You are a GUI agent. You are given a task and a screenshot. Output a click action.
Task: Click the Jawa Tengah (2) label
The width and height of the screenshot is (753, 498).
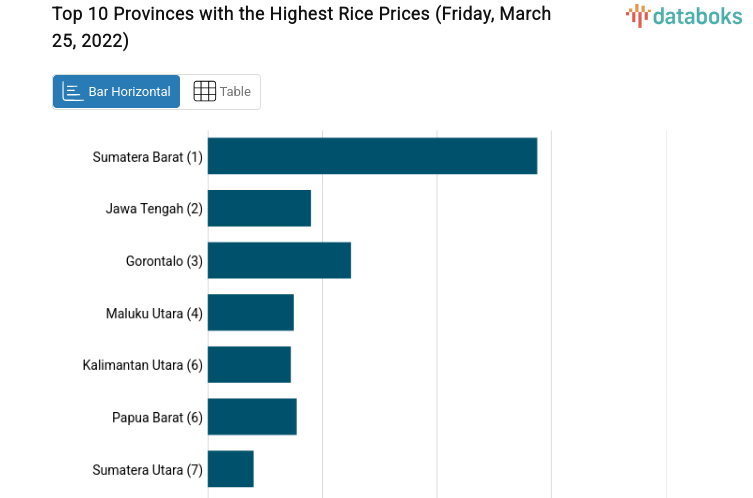(154, 209)
